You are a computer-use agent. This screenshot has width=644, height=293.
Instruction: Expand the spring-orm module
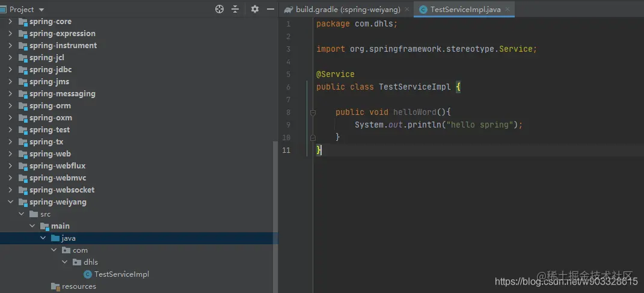(x=11, y=106)
